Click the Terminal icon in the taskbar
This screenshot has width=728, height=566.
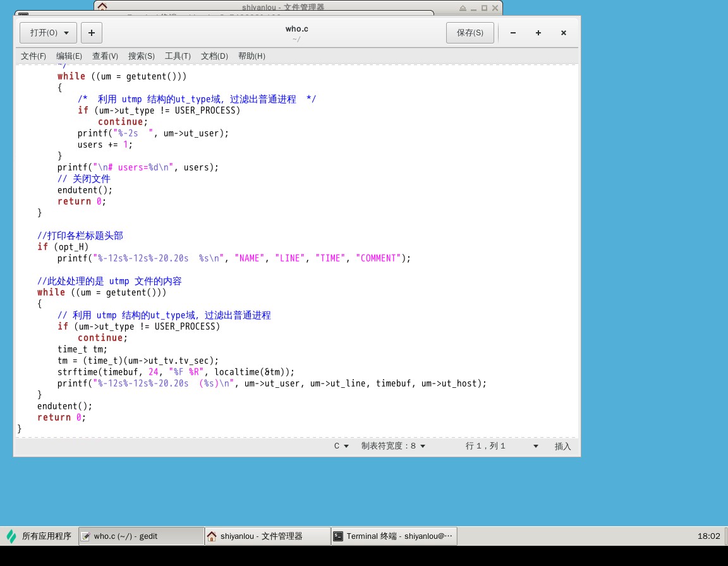coord(339,536)
